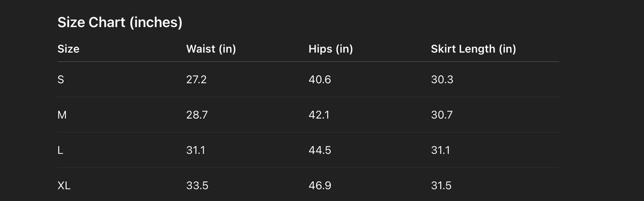Select the XL size row label

pos(64,185)
